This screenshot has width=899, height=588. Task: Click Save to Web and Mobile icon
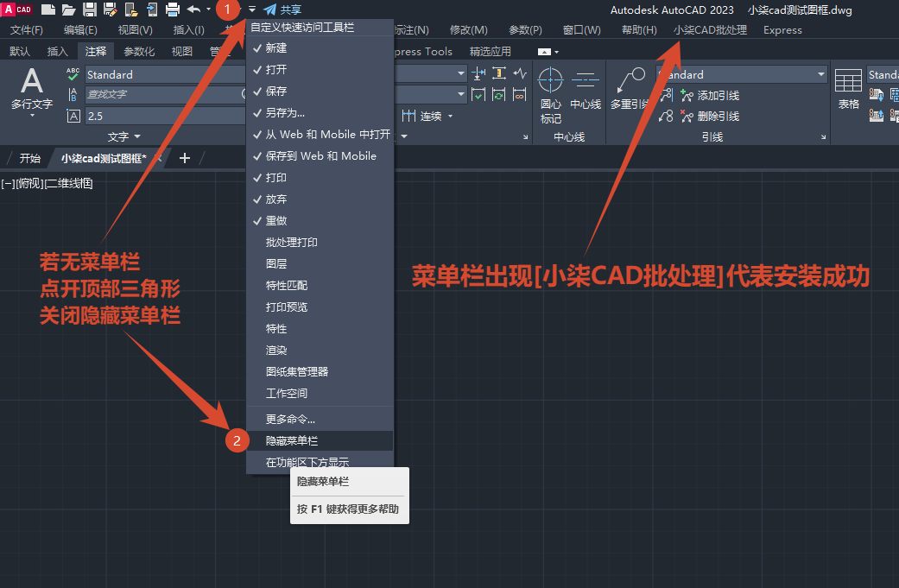point(152,9)
